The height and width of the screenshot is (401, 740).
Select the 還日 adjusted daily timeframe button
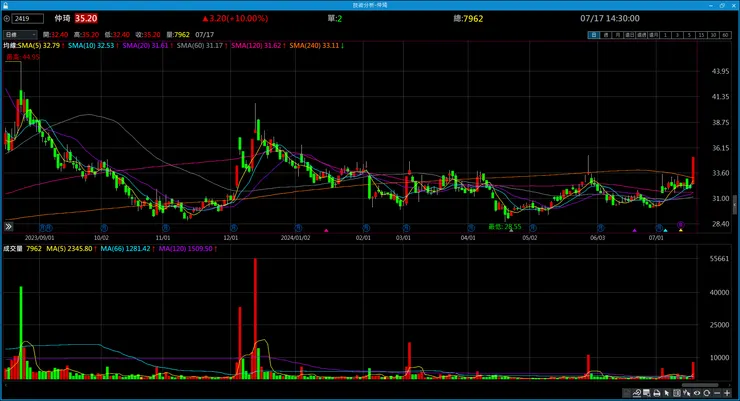point(629,35)
